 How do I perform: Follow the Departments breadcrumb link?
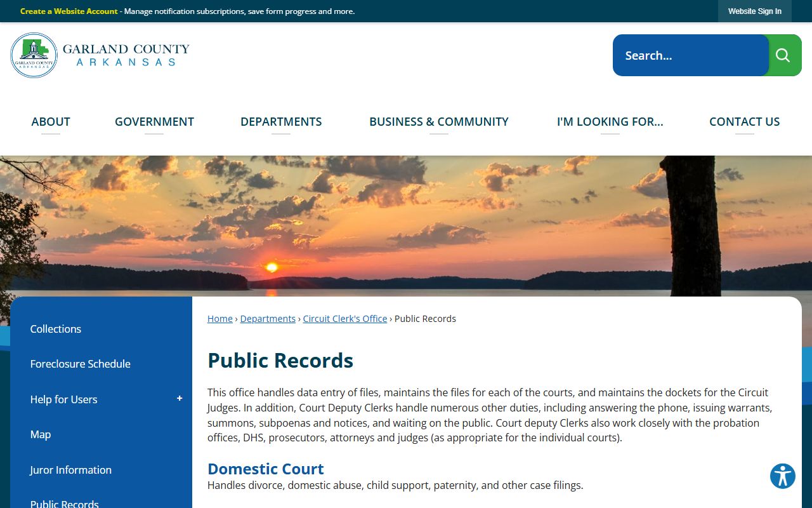(x=268, y=319)
